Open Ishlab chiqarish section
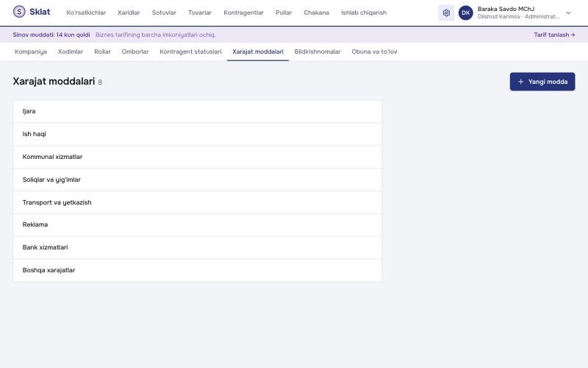The width and height of the screenshot is (588, 368). pyautogui.click(x=364, y=13)
